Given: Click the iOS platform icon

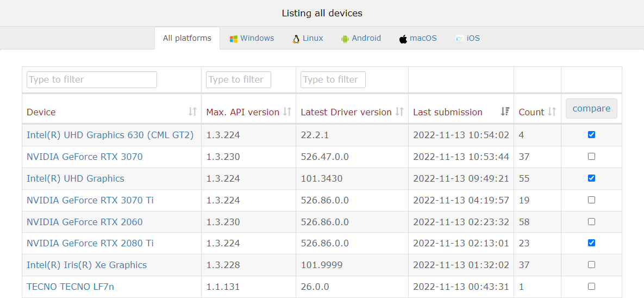Looking at the screenshot, I should pyautogui.click(x=460, y=39).
